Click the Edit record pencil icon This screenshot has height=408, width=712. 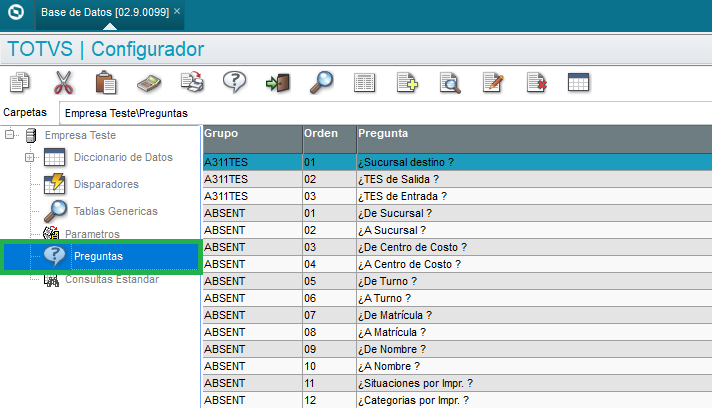(x=493, y=83)
